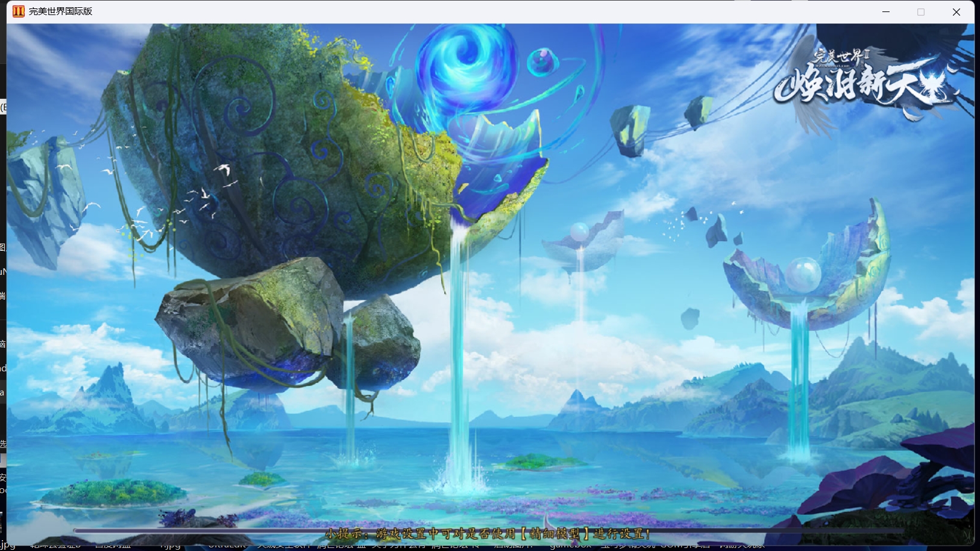Click the small purple bubble beside the vortex
The image size is (980, 551).
(x=543, y=60)
